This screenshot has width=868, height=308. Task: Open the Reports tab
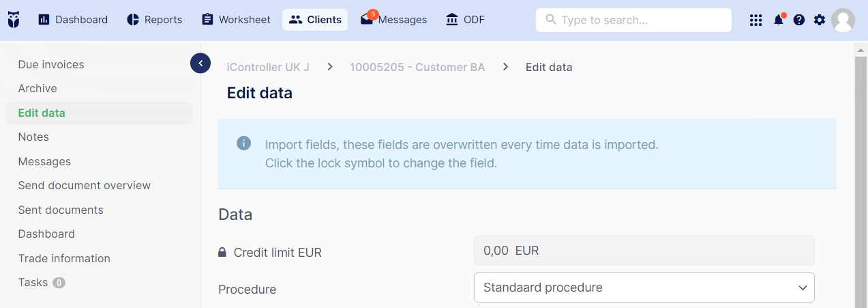click(x=155, y=20)
